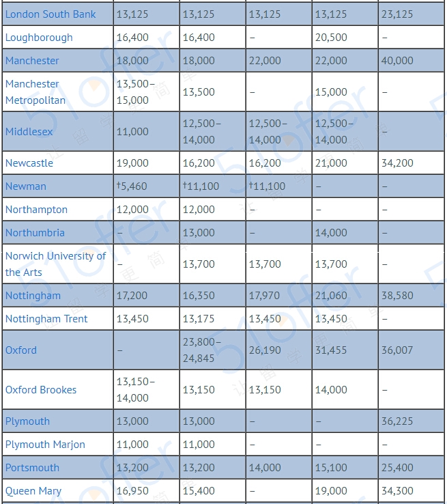Open the Manchester university link
Screen dimensions: 447x504
(x=32, y=61)
